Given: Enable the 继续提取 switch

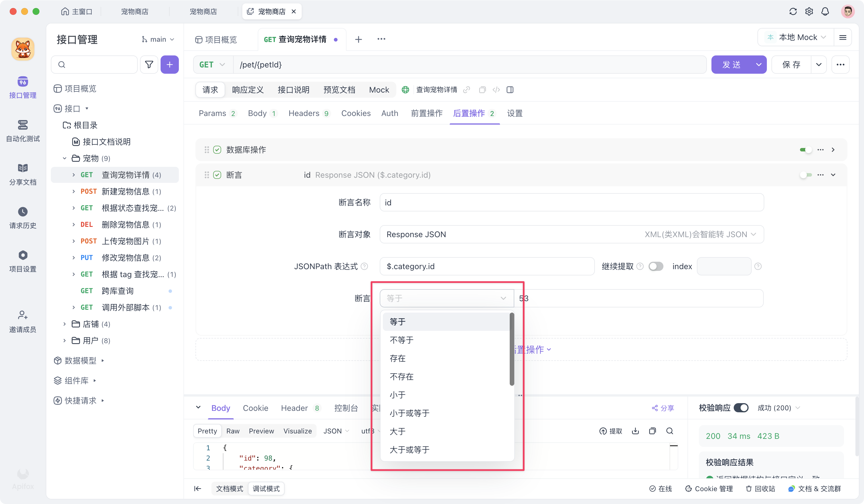Looking at the screenshot, I should tap(656, 266).
